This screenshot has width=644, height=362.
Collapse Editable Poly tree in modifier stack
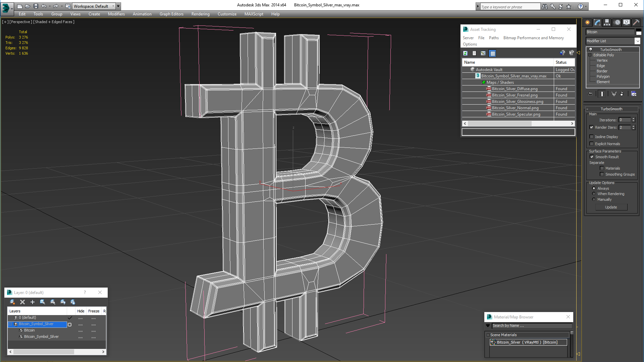(x=590, y=55)
